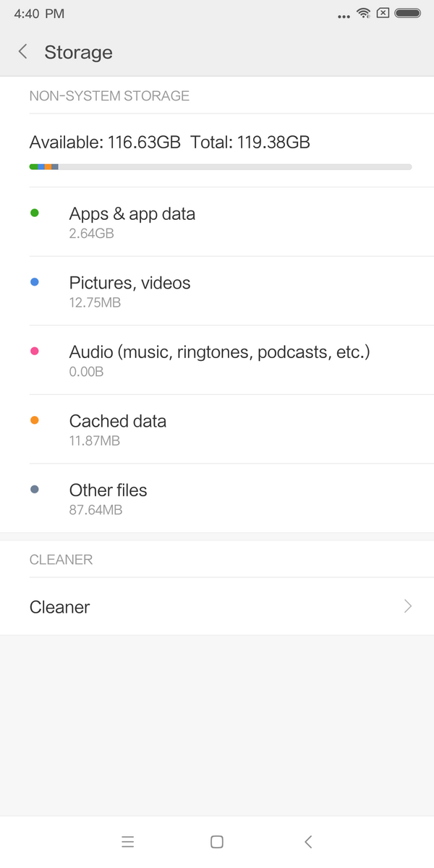434x868 pixels.
Task: Tap the blue Pictures, videos dot
Action: (34, 282)
